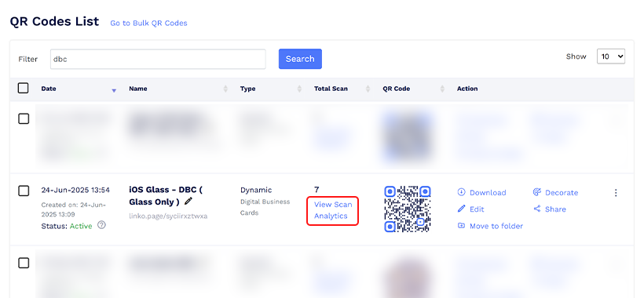Click the Active status text
This screenshot has height=298, width=644.
pos(81,226)
